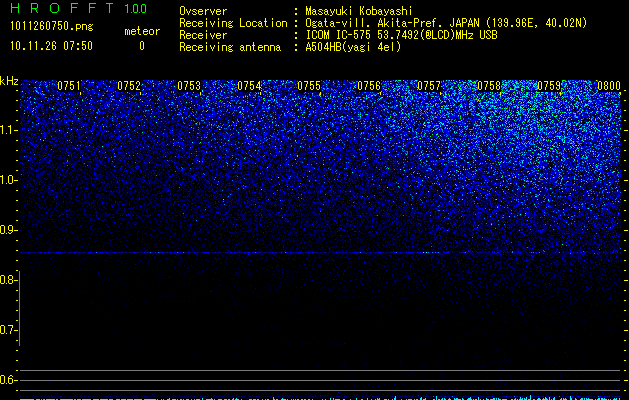Click the 0751 time marker
The height and width of the screenshot is (400, 629).
coord(69,86)
